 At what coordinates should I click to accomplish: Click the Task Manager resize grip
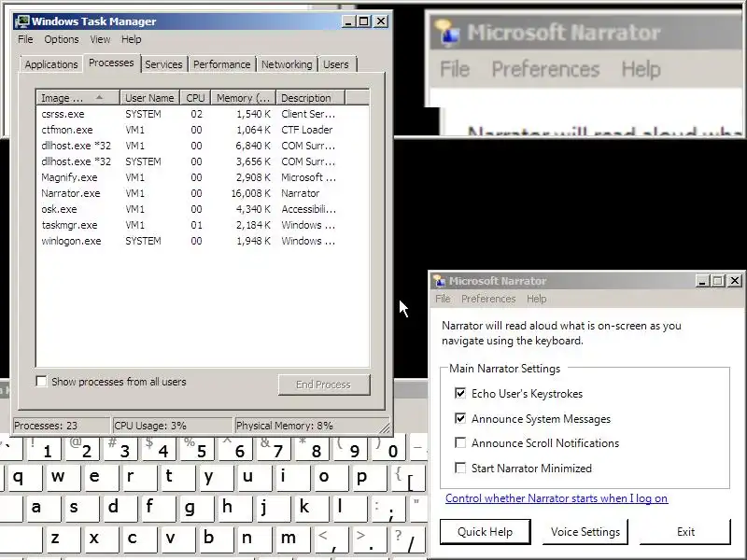pos(385,427)
